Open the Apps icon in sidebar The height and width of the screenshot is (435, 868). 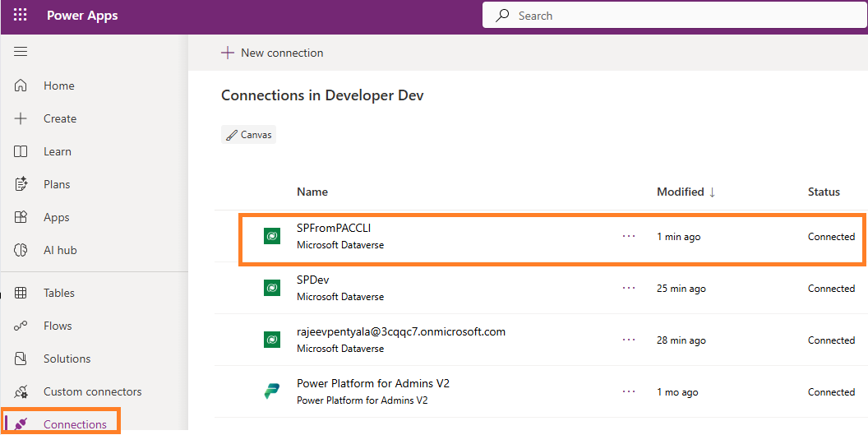point(21,217)
